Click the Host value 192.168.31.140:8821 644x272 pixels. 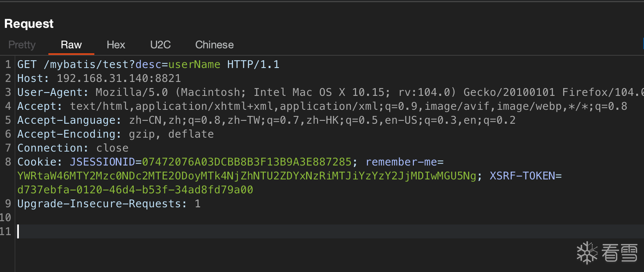pos(119,79)
